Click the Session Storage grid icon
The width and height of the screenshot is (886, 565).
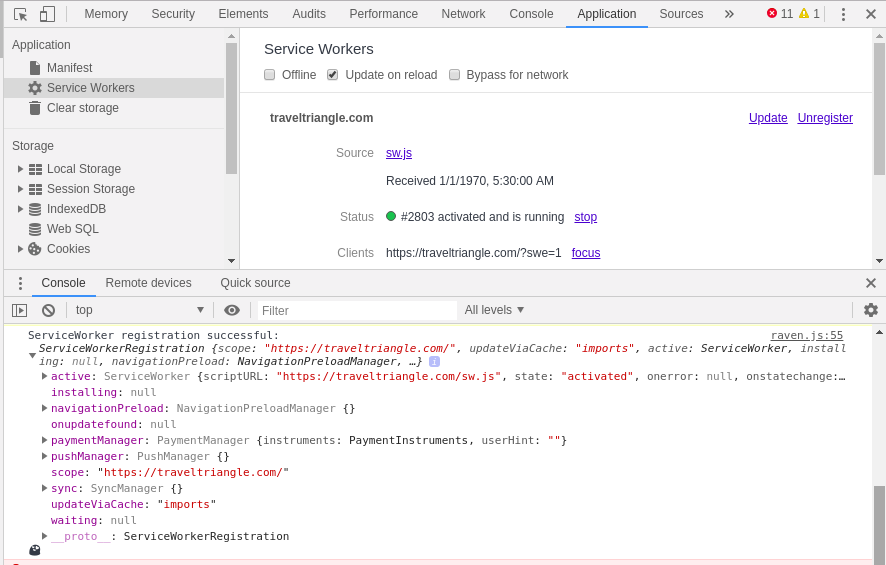click(x=35, y=189)
